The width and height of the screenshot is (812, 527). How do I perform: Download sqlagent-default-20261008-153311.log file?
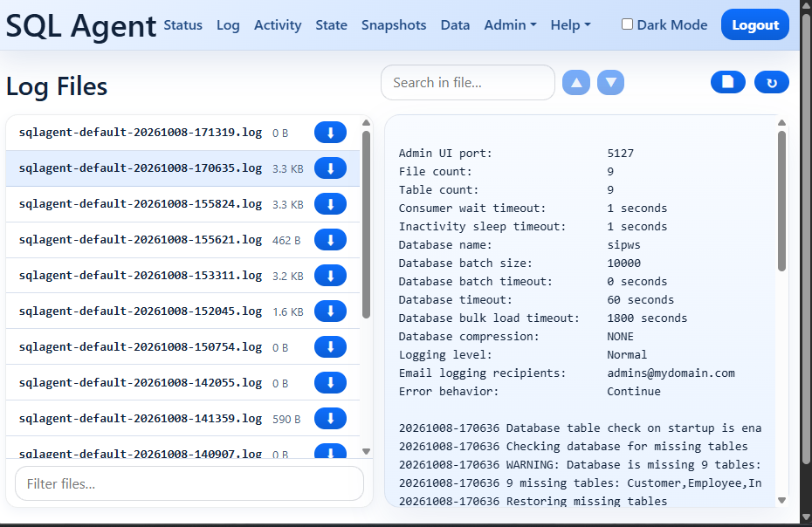(x=330, y=276)
